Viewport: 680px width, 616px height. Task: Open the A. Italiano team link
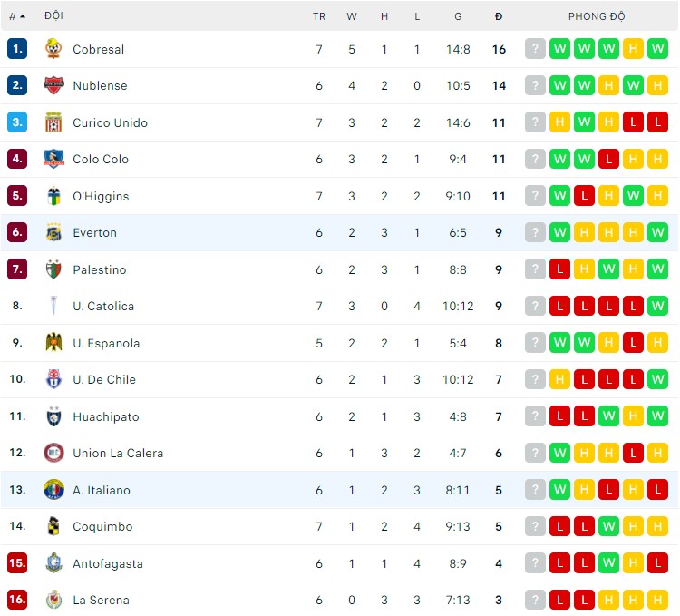pyautogui.click(x=102, y=490)
